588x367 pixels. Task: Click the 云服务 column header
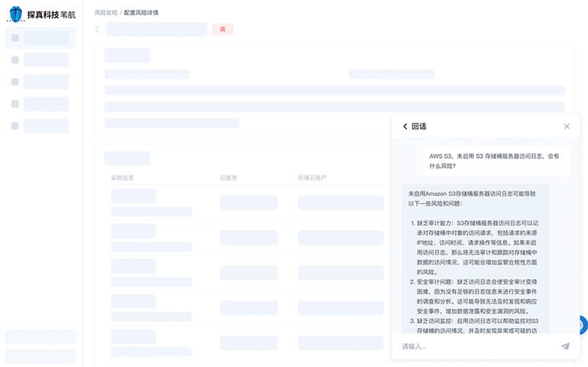(228, 178)
